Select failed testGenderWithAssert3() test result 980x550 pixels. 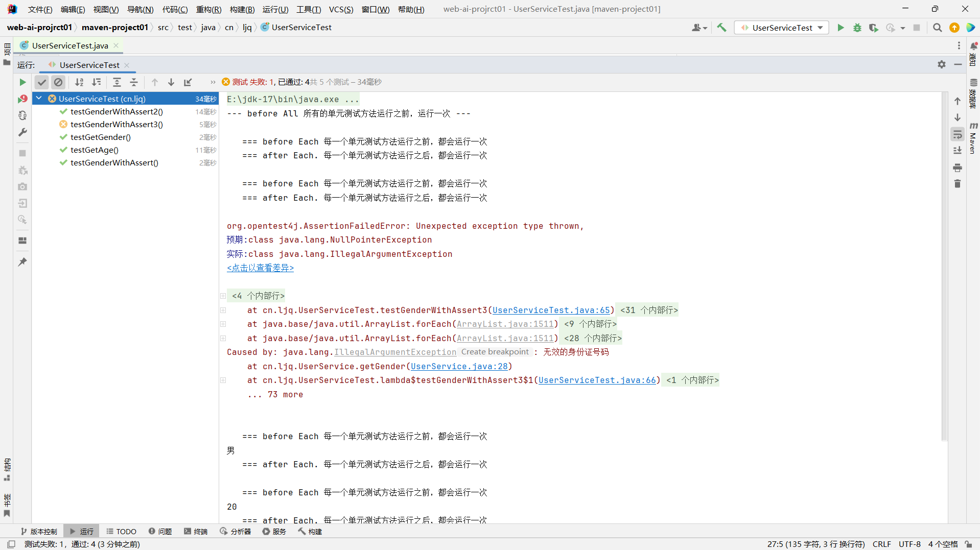[x=116, y=124]
